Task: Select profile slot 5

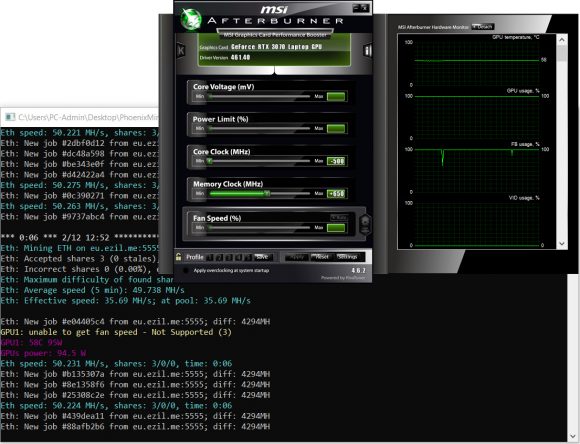Action: pos(248,257)
